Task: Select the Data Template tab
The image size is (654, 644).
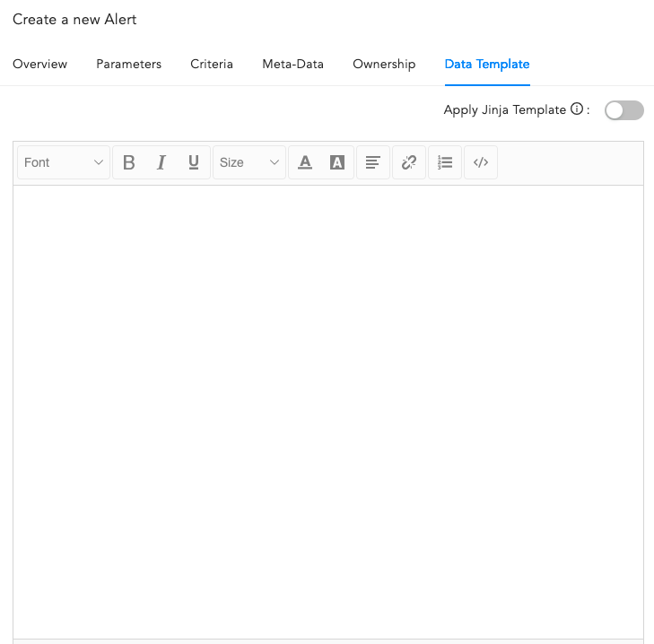Action: [x=487, y=64]
